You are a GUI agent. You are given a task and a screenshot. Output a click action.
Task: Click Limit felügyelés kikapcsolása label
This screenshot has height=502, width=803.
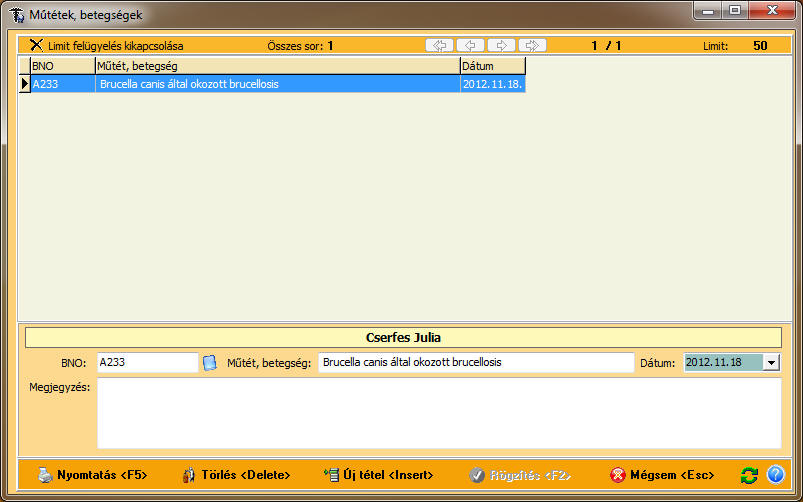tap(116, 46)
